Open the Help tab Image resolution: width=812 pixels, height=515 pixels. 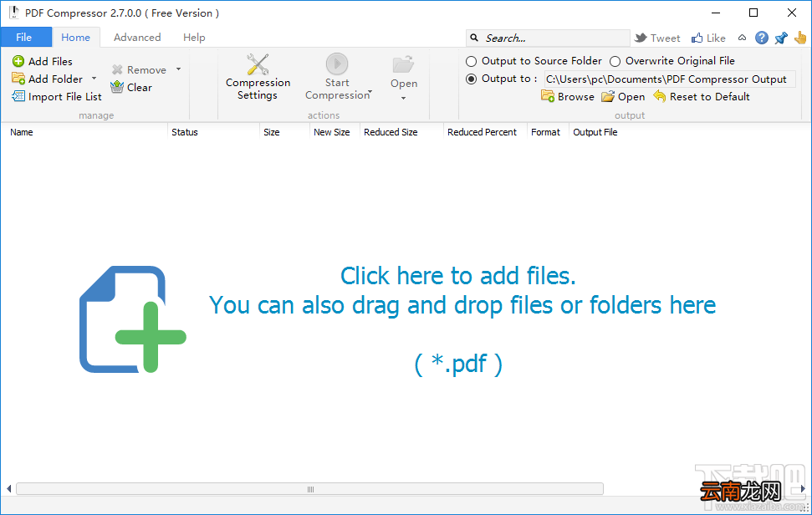click(x=194, y=38)
